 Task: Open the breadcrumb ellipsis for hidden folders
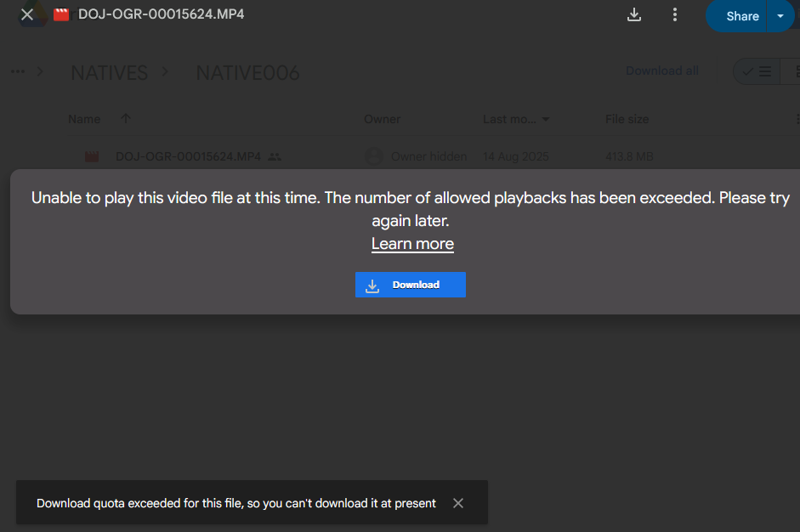tap(18, 71)
